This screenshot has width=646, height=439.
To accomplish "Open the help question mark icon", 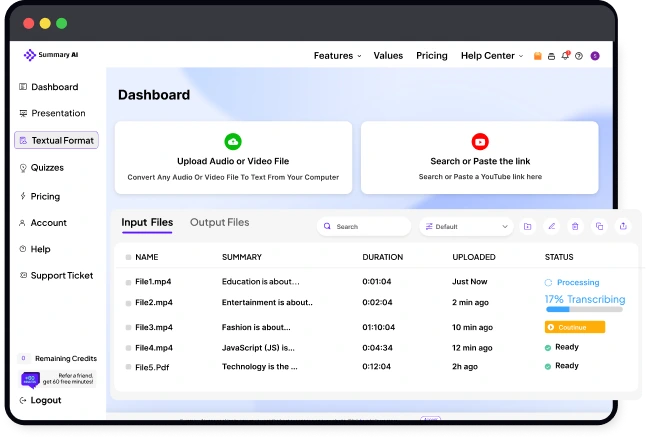I will coord(579,56).
